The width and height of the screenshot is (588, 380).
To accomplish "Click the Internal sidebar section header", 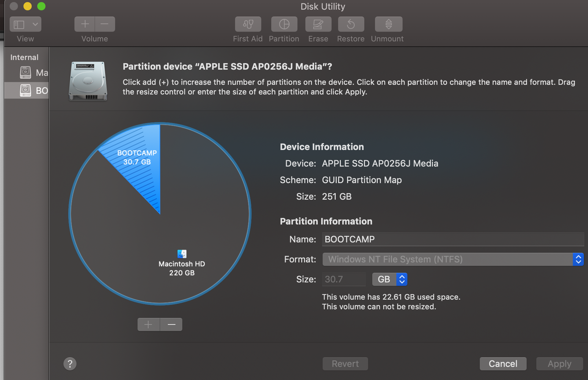I will pos(24,57).
